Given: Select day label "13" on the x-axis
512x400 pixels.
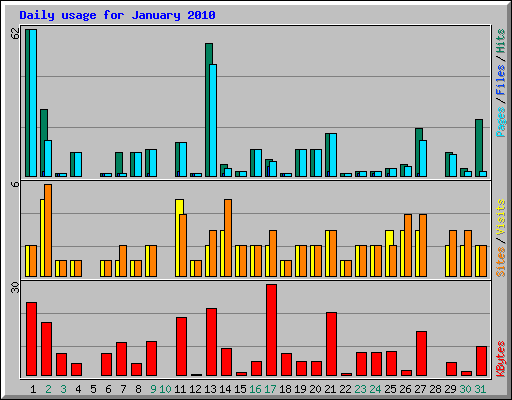Looking at the screenshot, I should point(210,389).
